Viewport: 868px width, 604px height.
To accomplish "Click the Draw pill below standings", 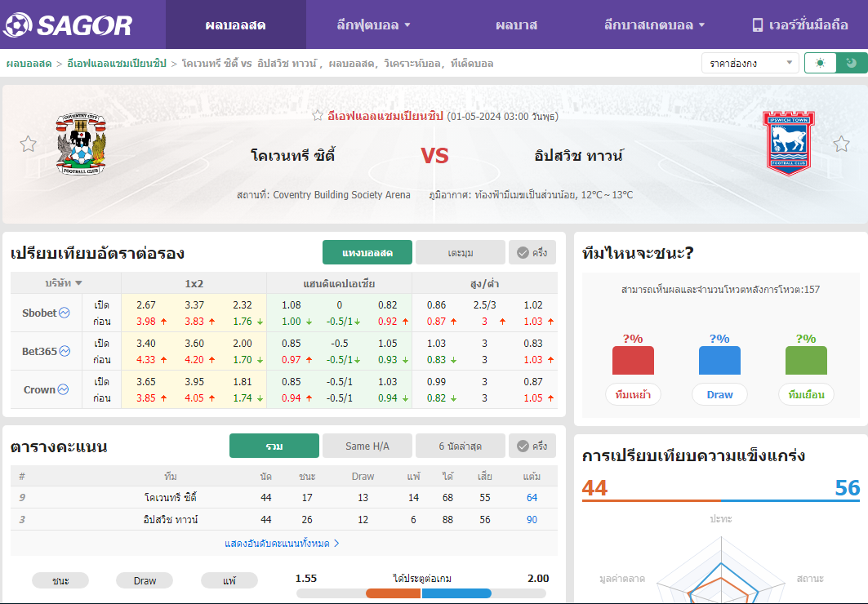I will click(x=145, y=580).
